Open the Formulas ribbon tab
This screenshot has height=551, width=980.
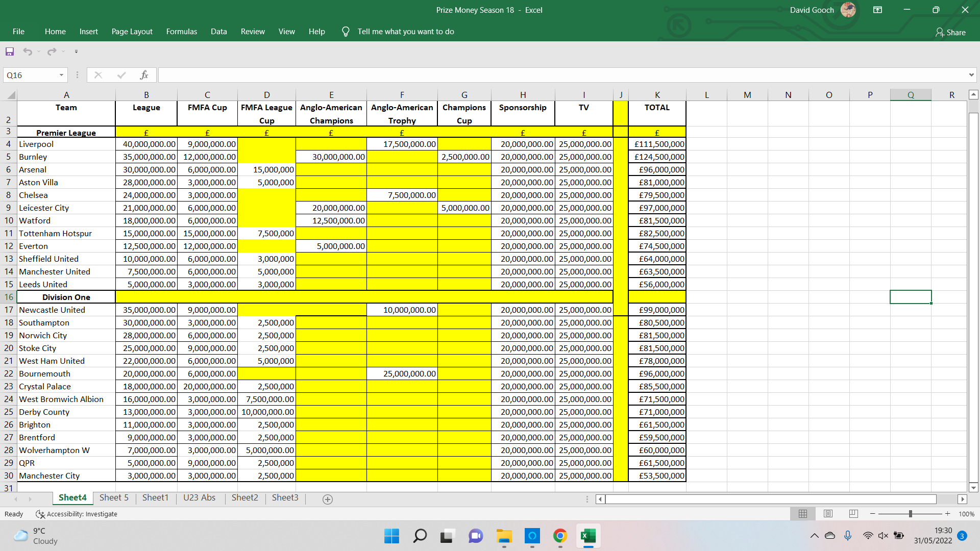(x=181, y=32)
